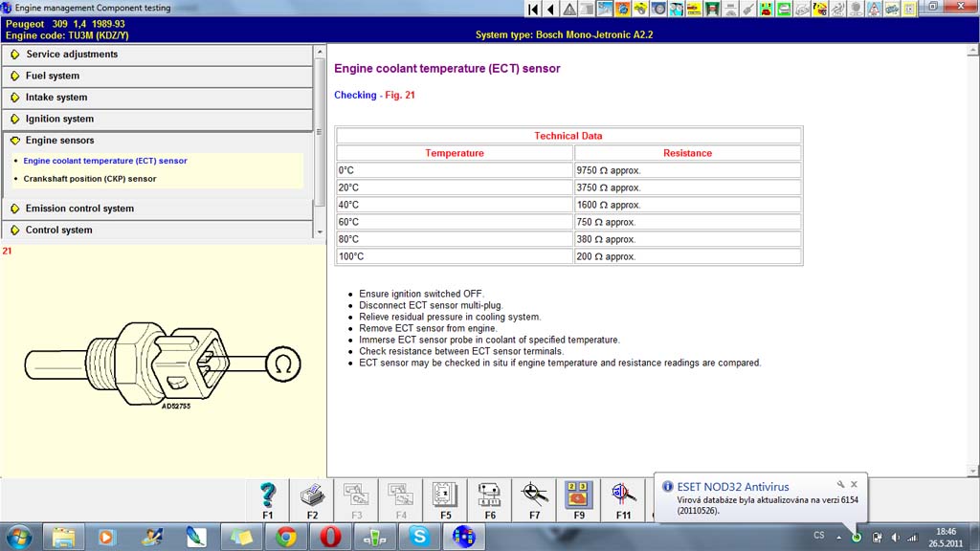Open the Emission control system section
This screenshot has height=551, width=980.
point(79,209)
